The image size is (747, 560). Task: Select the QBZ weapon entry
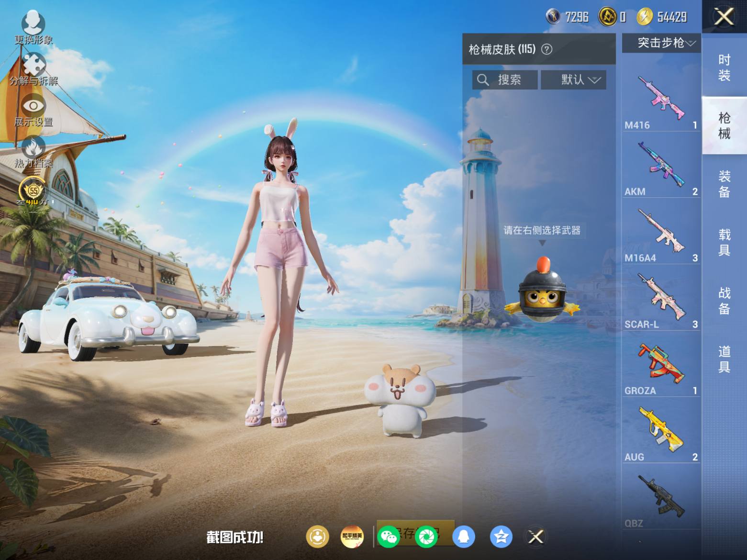tap(661, 497)
